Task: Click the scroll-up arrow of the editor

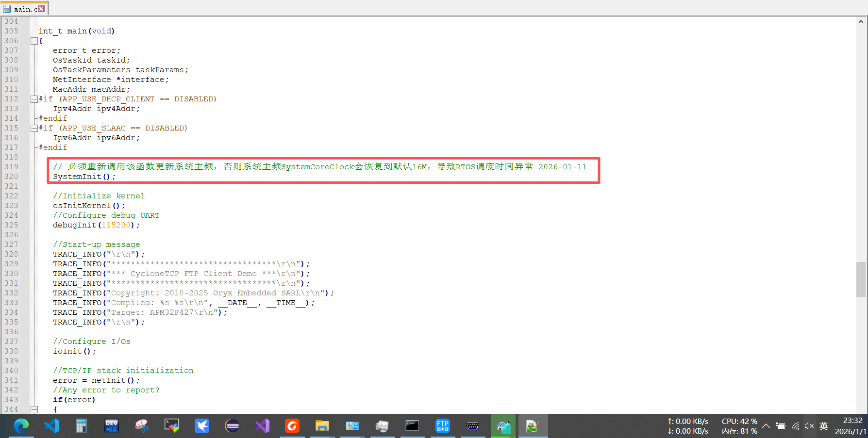Action: click(861, 22)
